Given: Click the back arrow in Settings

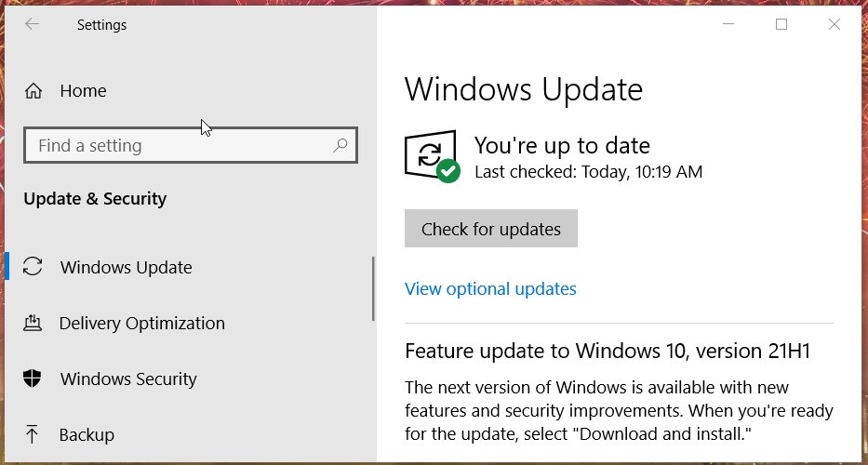Looking at the screenshot, I should pos(33,24).
